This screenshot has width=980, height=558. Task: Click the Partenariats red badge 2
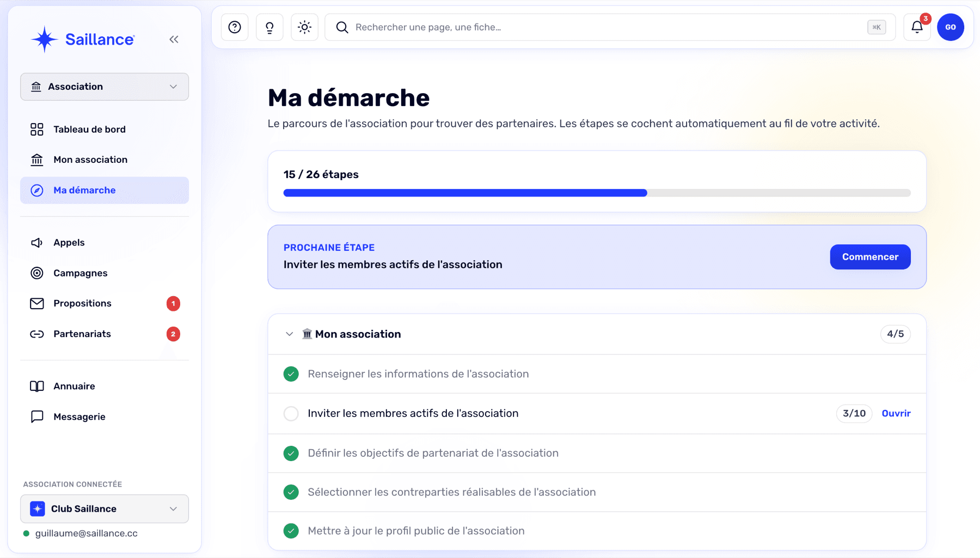(173, 334)
